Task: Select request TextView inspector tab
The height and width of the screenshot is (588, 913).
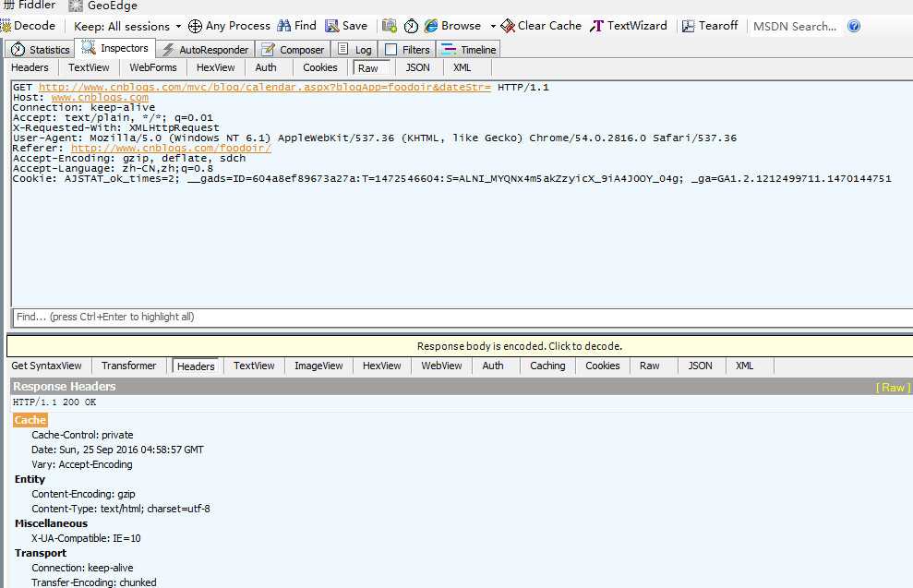Action: (x=89, y=67)
